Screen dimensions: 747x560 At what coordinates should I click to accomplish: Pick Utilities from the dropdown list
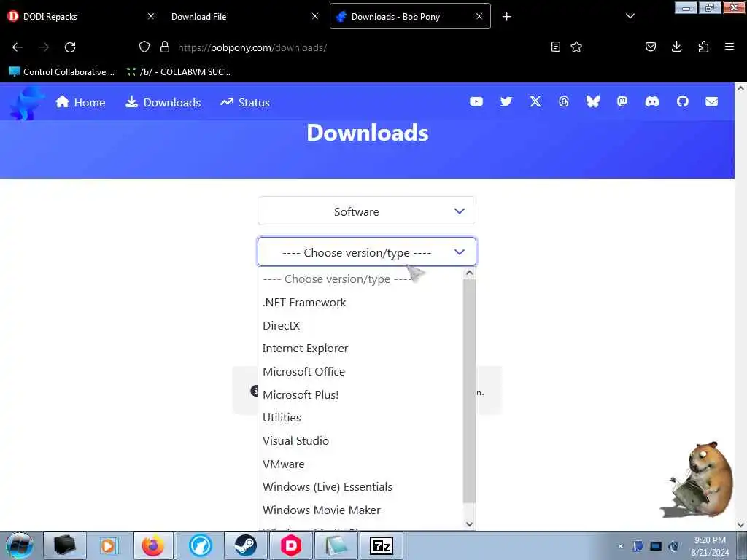tap(360, 418)
